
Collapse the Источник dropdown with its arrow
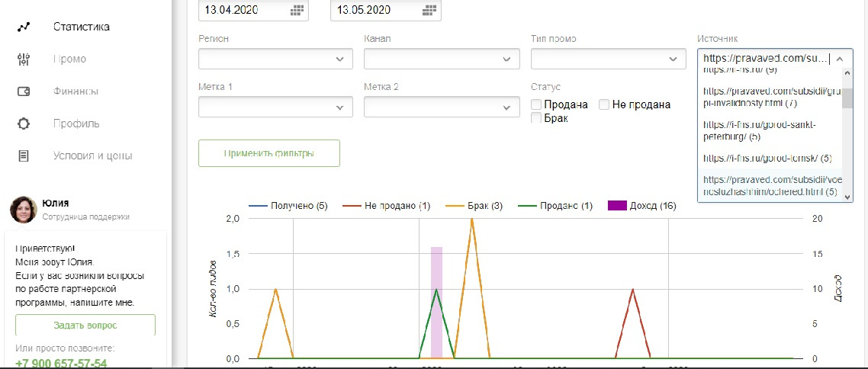(x=840, y=59)
